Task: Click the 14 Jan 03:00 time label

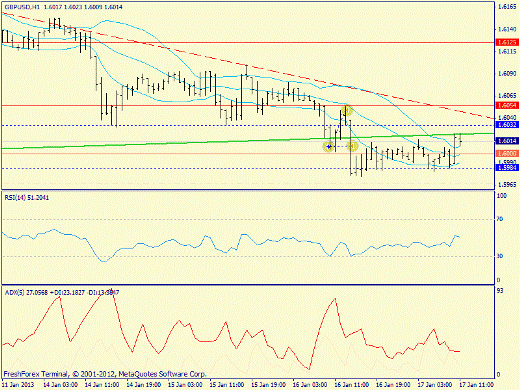Action: pyautogui.click(x=60, y=385)
